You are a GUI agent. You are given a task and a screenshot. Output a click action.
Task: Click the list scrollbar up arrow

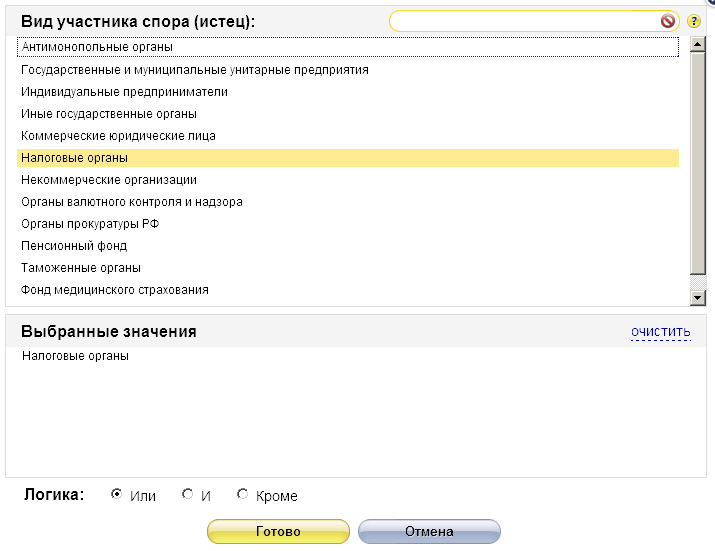[697, 44]
